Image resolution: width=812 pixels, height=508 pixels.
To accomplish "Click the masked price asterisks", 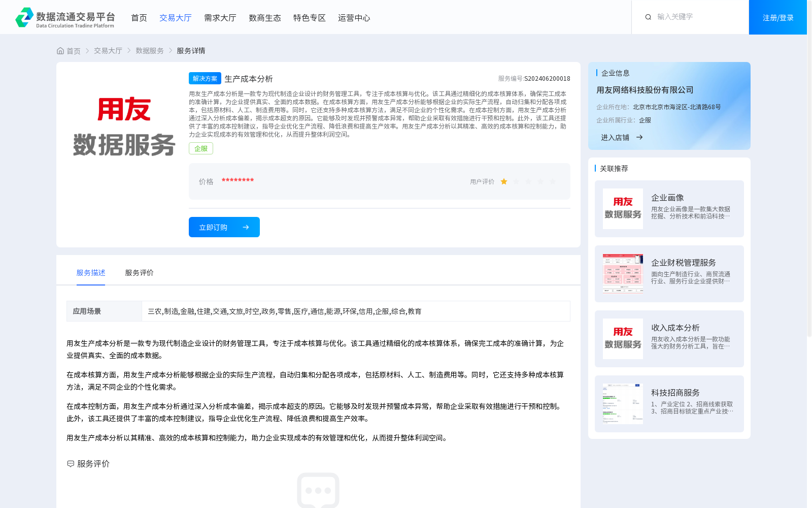I will (238, 181).
